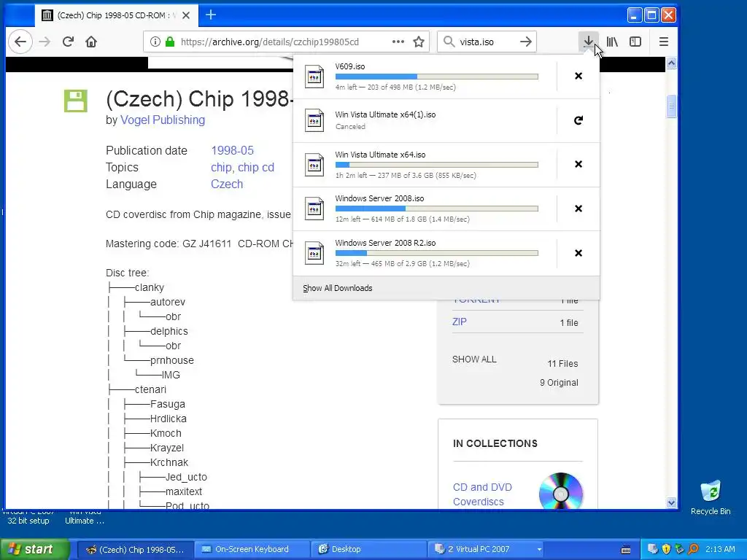The width and height of the screenshot is (747, 560).
Task: Click the CD disc collection thumbnail
Action: coord(561,491)
